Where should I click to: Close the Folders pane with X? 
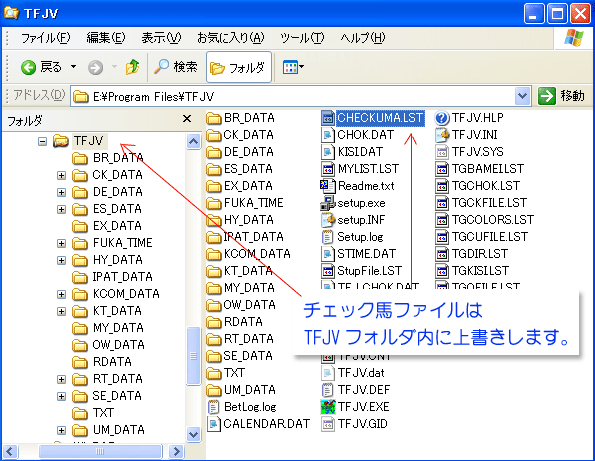pos(187,119)
